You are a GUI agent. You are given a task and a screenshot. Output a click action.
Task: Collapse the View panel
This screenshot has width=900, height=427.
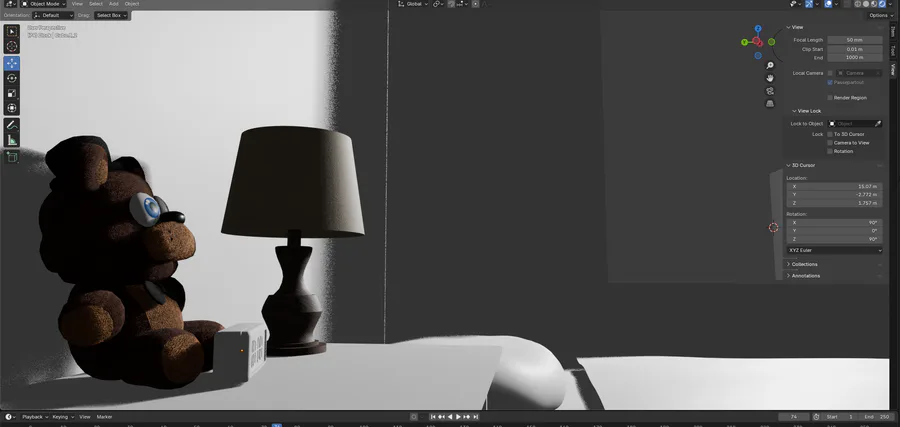pyautogui.click(x=797, y=27)
